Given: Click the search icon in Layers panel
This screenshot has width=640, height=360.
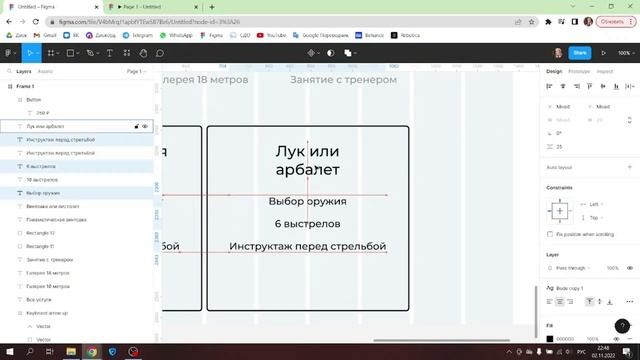Looking at the screenshot, I should pyautogui.click(x=9, y=71).
